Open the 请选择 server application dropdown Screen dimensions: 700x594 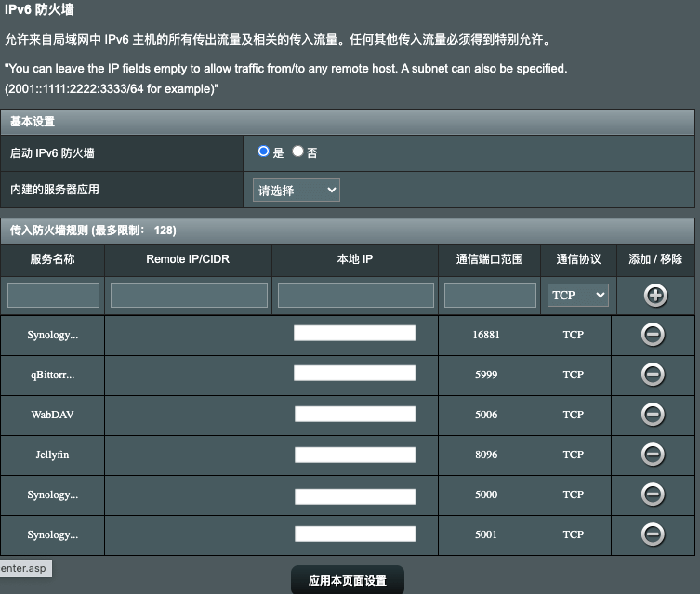click(297, 191)
